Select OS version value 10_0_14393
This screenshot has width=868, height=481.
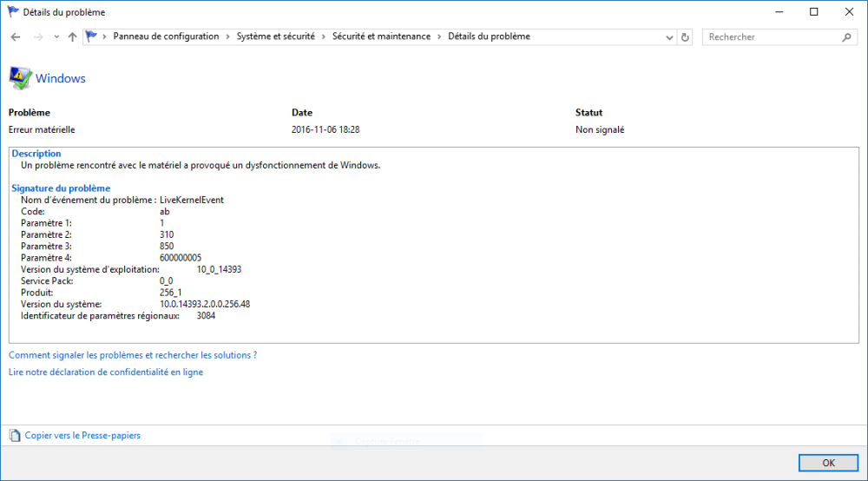click(220, 269)
